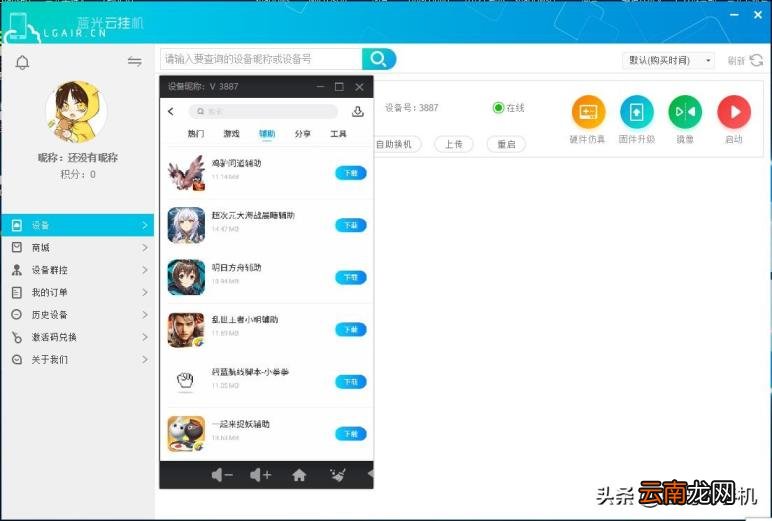Switch to the 分享 tab
The width and height of the screenshot is (772, 521).
pos(302,133)
